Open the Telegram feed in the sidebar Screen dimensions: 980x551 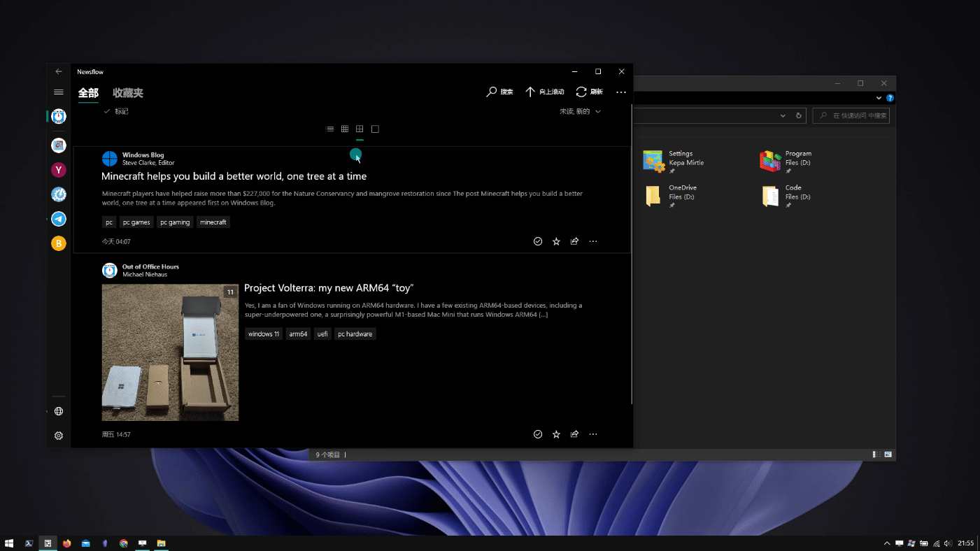tap(59, 219)
